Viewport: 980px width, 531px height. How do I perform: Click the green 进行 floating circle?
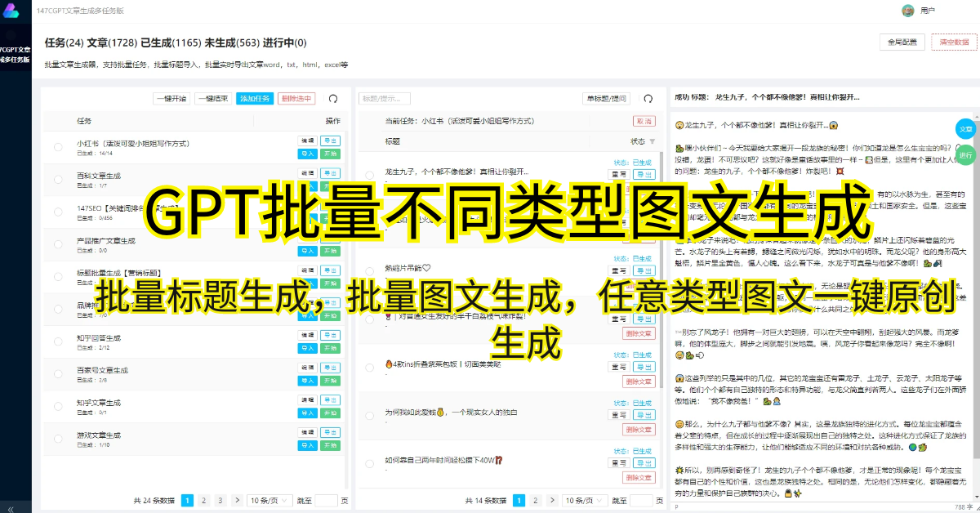point(966,155)
